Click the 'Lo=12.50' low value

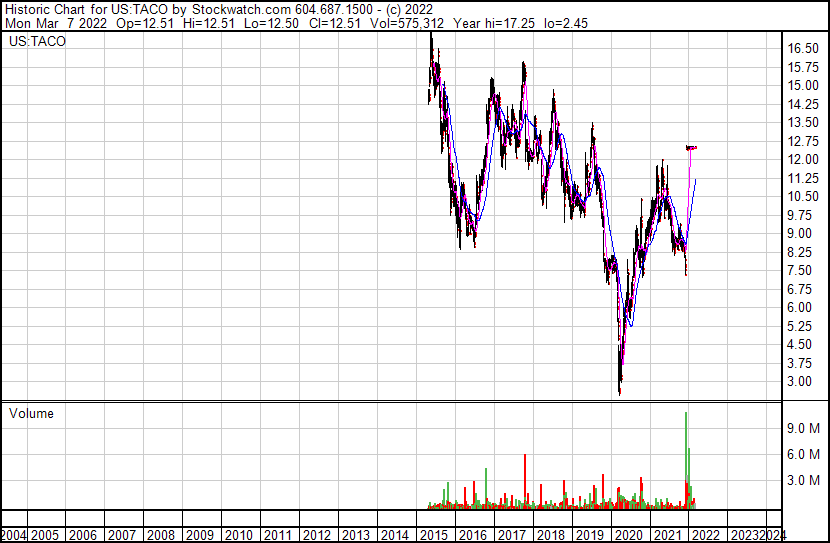[270, 23]
